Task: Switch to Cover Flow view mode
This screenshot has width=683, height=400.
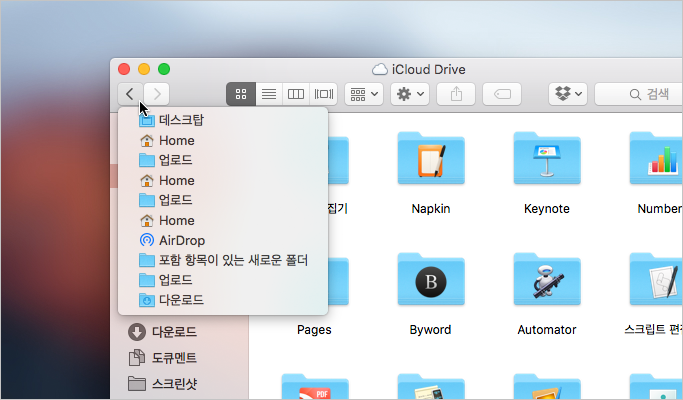Action: point(324,94)
